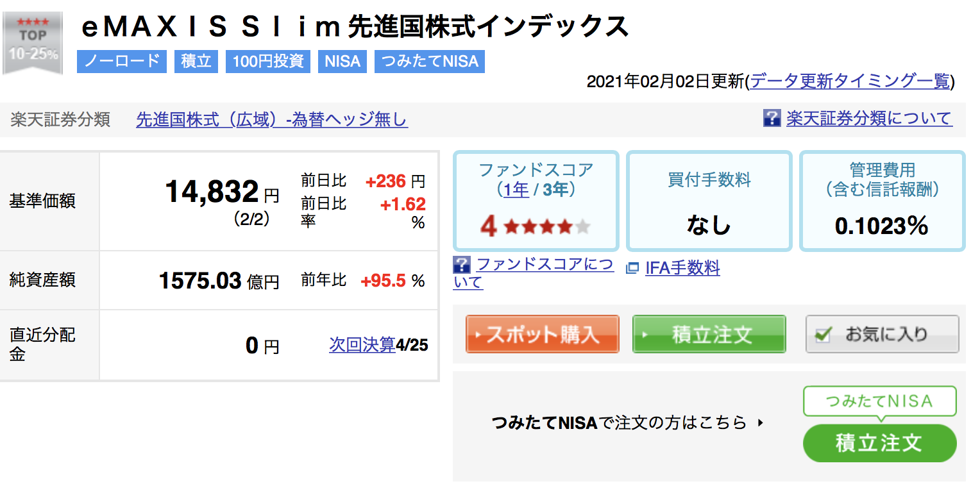Click question mark icon beside ファンドスコアについて

462,265
